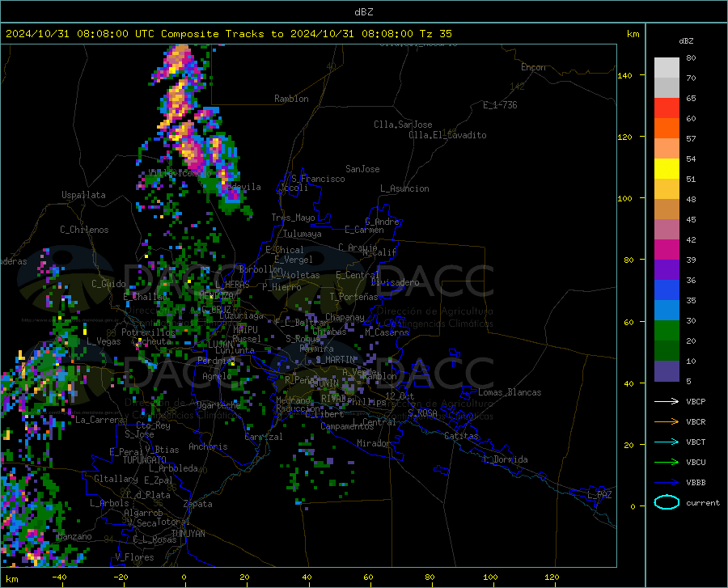Click the 45 dBZ legend value
Image resolution: width=728 pixels, height=588 pixels.
click(x=691, y=219)
